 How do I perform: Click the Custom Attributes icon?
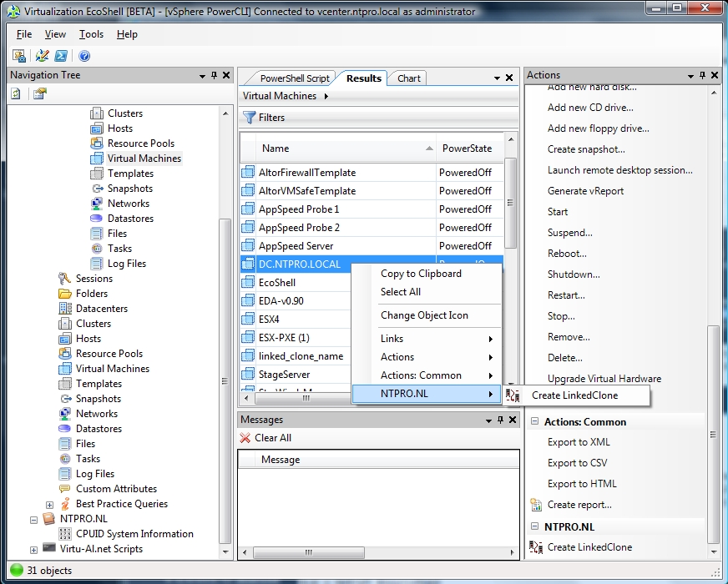click(65, 489)
